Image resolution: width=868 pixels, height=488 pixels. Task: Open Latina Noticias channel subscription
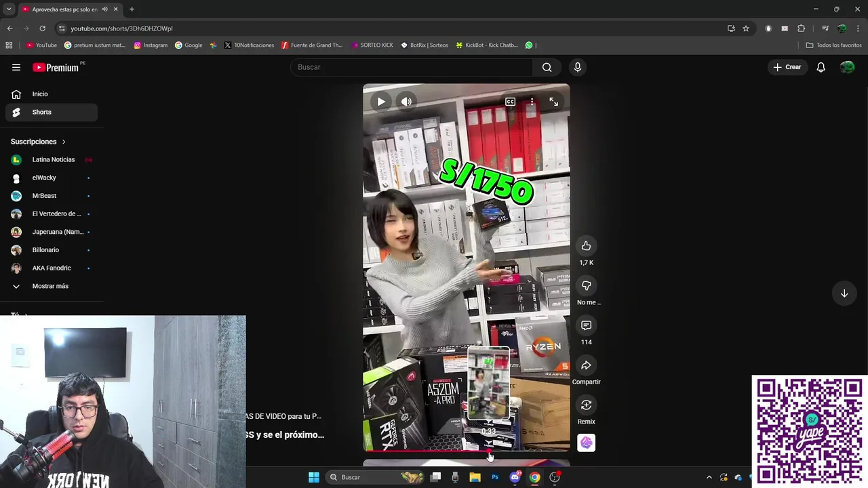pyautogui.click(x=52, y=160)
